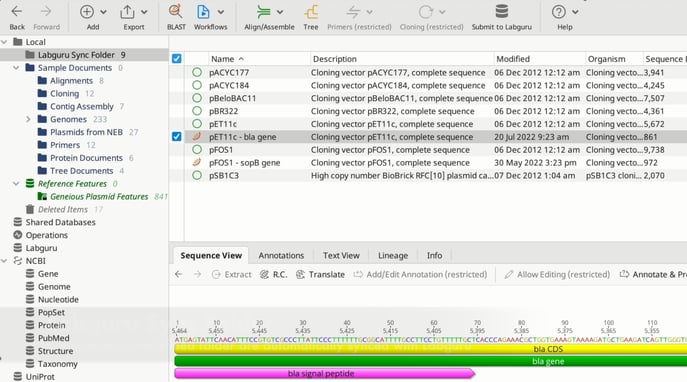Select the NCBI Protein database

[51, 325]
